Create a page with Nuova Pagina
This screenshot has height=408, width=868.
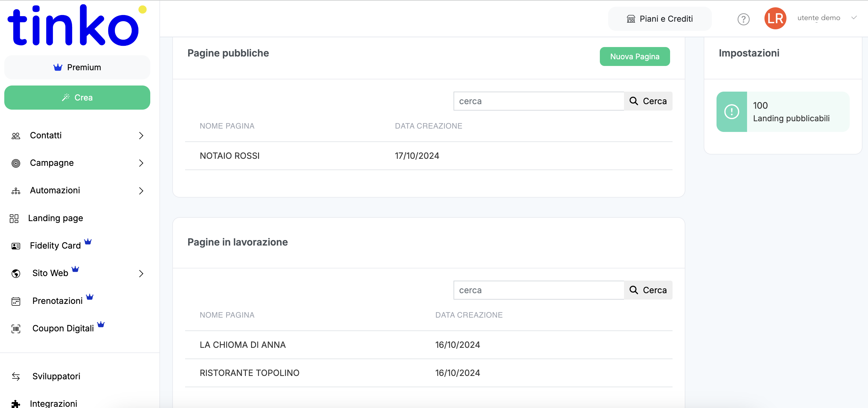634,56
